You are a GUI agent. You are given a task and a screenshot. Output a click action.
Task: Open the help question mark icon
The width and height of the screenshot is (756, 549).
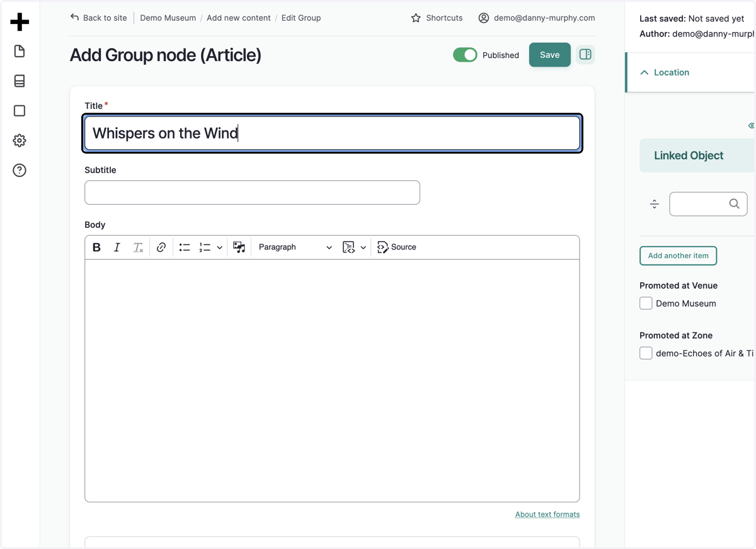point(20,170)
